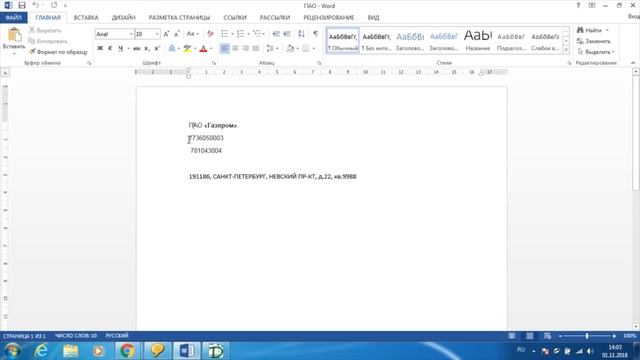Open the Font dialog launcher
Viewport: 640px width, 360px height.
(x=213, y=63)
